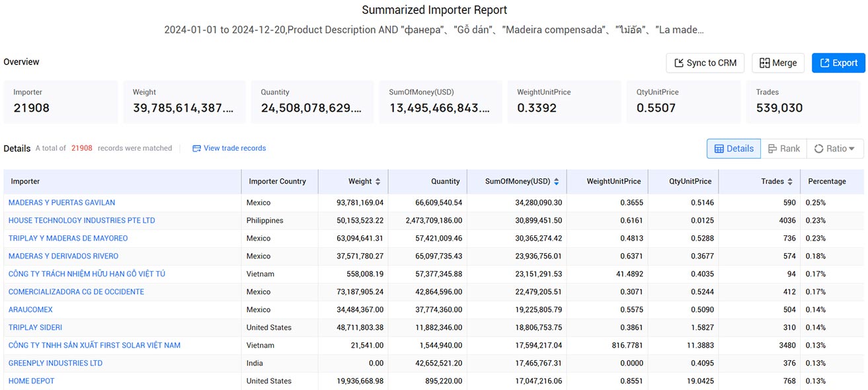868x390 pixels.
Task: Click weight value 93,781,169.04
Action: (360, 202)
